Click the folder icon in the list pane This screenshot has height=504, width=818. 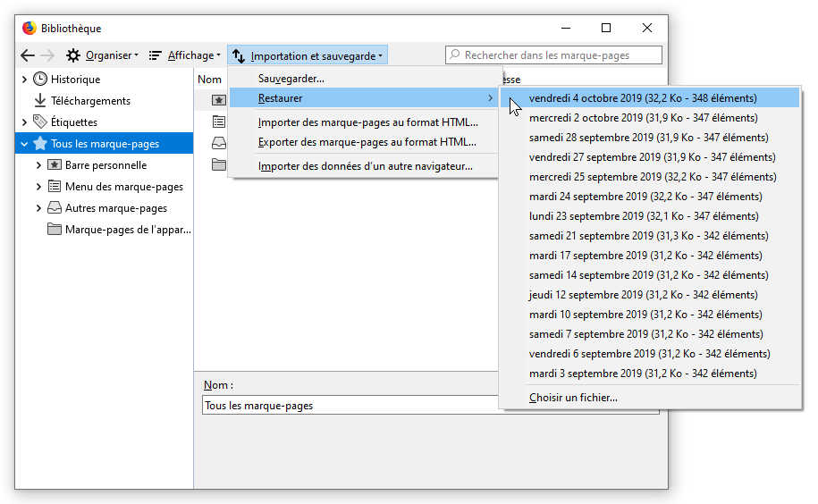coord(219,164)
